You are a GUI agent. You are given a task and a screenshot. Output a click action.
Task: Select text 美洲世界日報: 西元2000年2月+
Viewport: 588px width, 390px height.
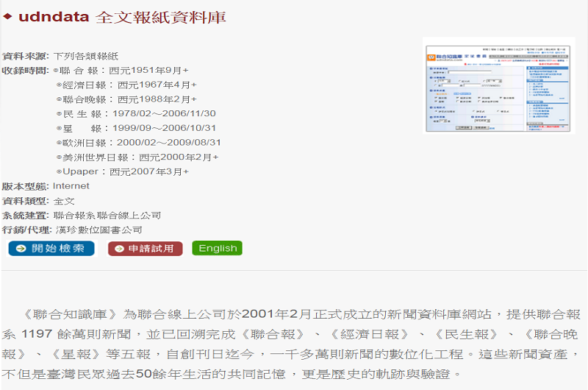(x=140, y=157)
